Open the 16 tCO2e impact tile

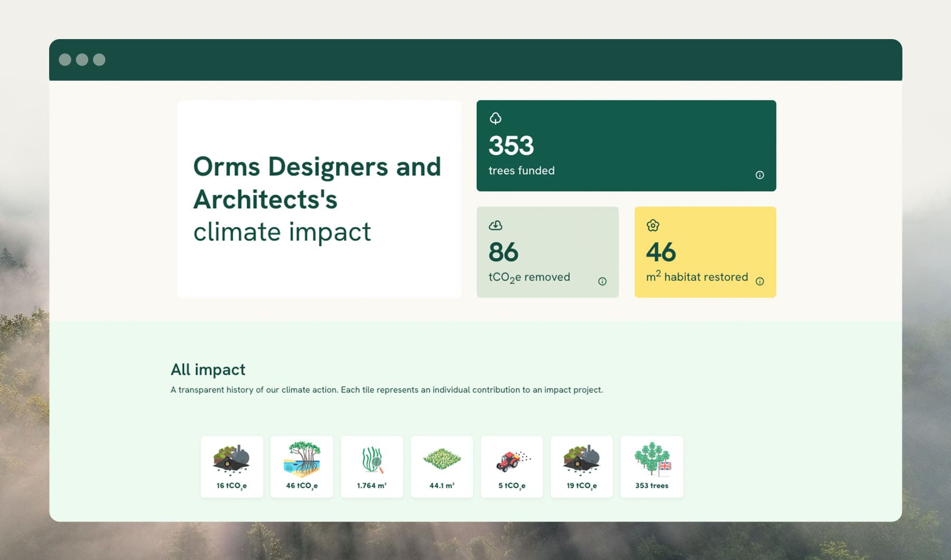[232, 466]
